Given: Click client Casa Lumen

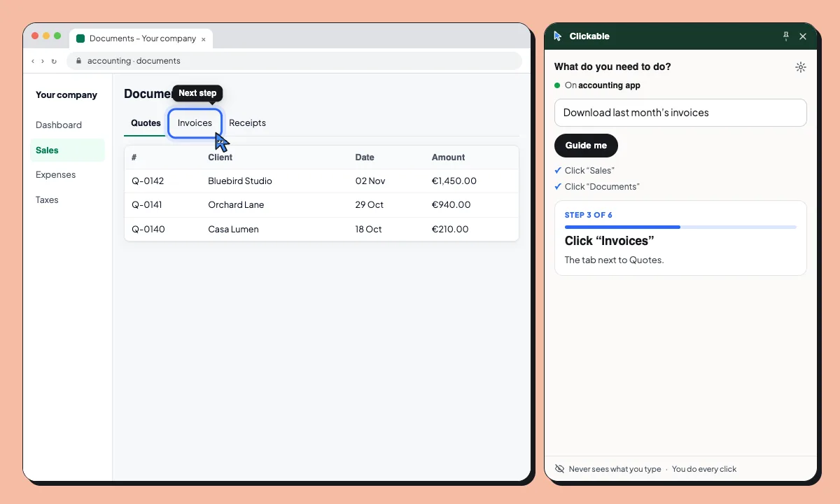Looking at the screenshot, I should (x=233, y=229).
